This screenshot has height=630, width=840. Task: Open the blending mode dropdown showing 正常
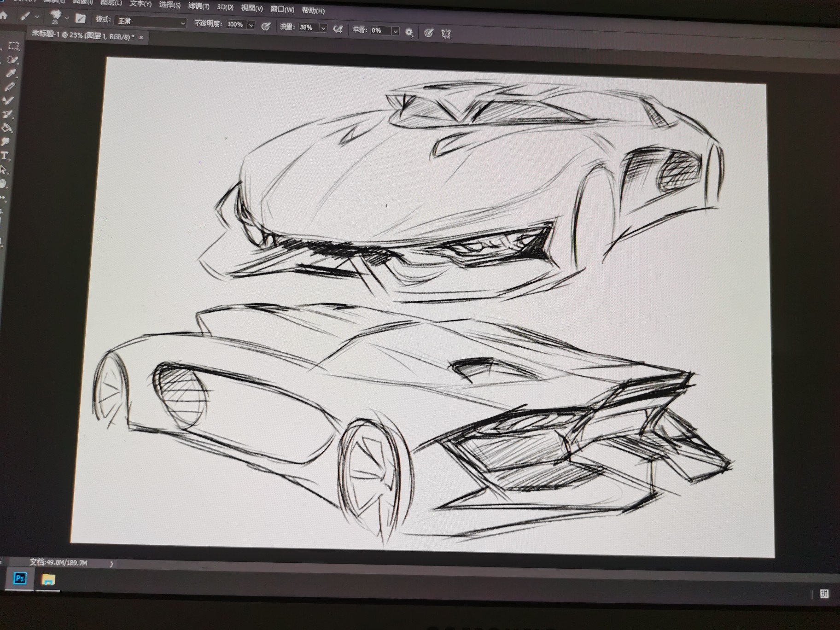point(147,22)
